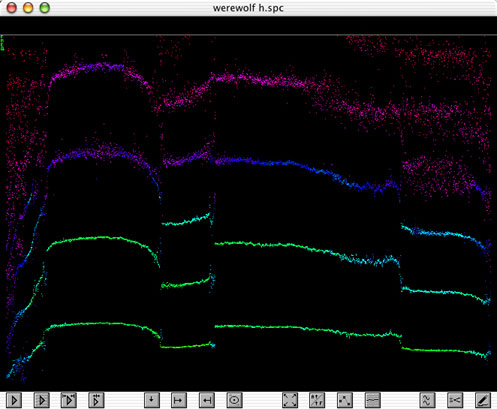Click the horizontal wavy lines icon
497x409 pixels.
(372, 400)
